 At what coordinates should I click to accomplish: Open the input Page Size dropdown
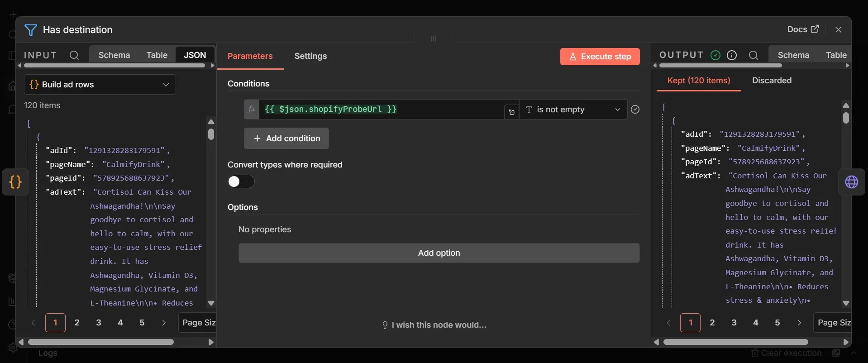coord(198,323)
